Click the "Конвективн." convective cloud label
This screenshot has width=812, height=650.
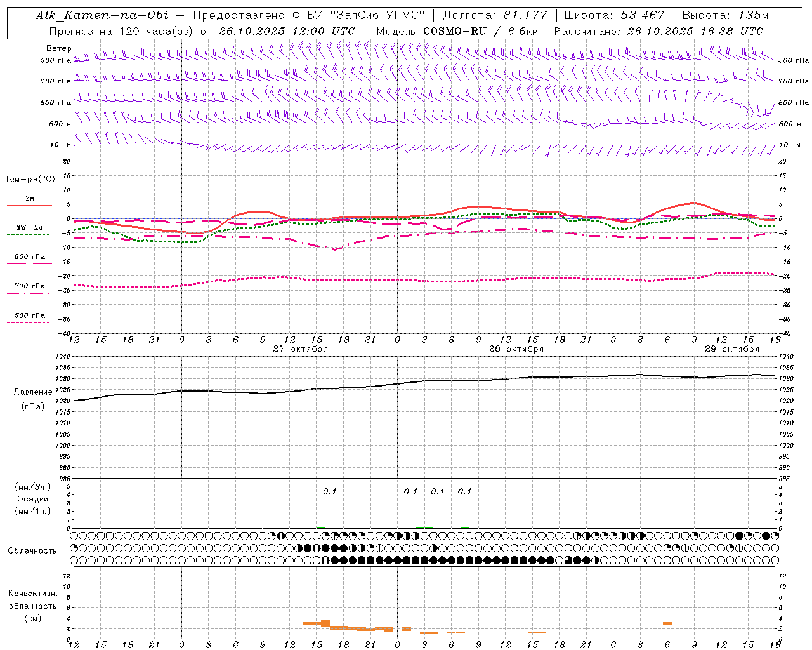click(x=32, y=594)
